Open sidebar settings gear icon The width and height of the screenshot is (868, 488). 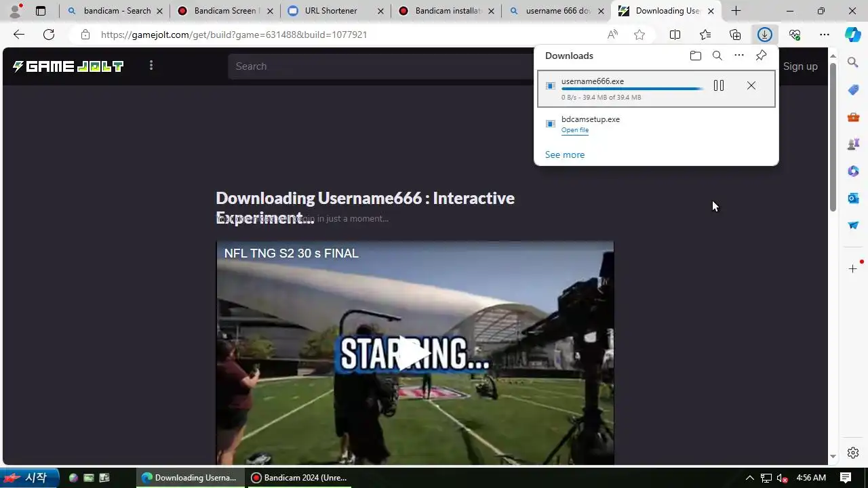point(853,453)
